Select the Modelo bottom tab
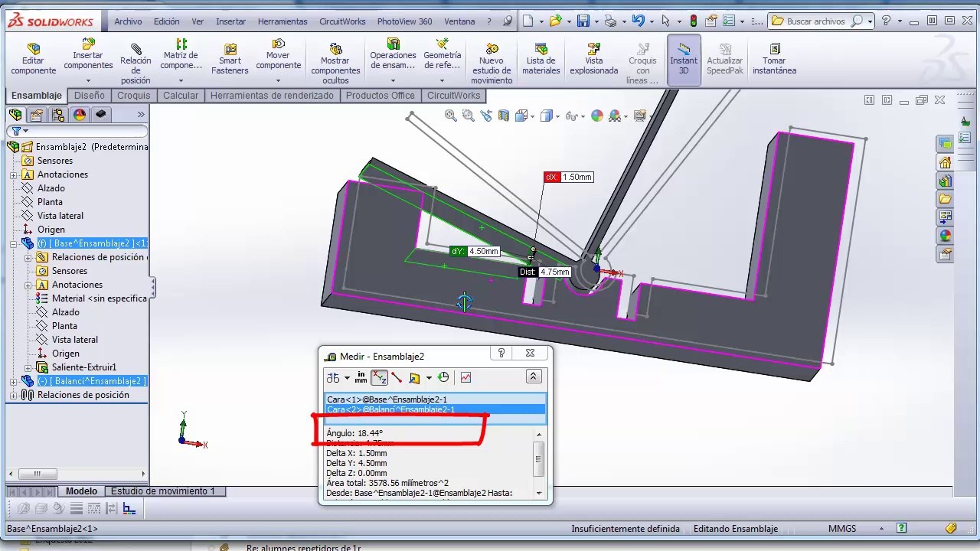 click(81, 491)
